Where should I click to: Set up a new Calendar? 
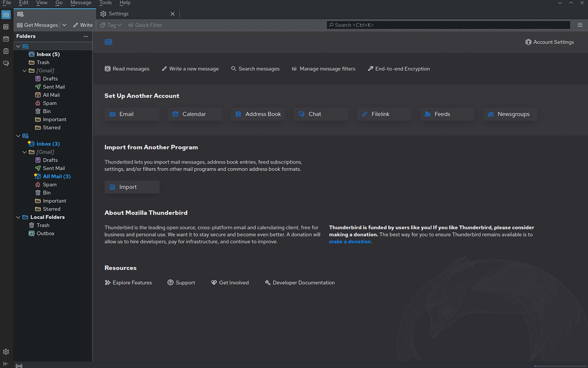coord(195,114)
